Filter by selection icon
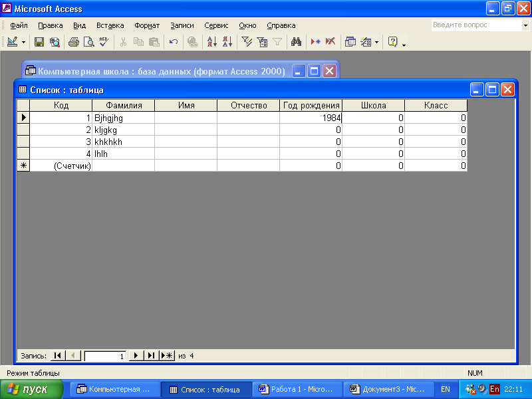 click(247, 42)
